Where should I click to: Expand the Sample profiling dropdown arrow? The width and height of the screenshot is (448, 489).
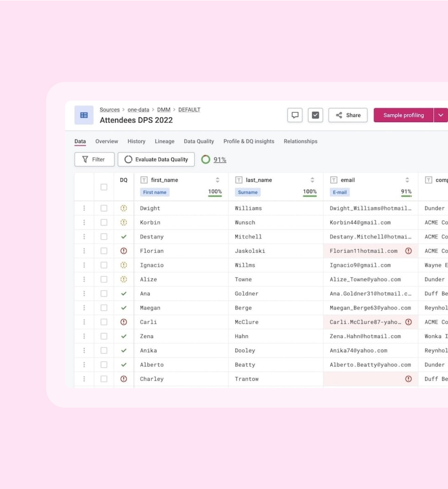tap(441, 115)
